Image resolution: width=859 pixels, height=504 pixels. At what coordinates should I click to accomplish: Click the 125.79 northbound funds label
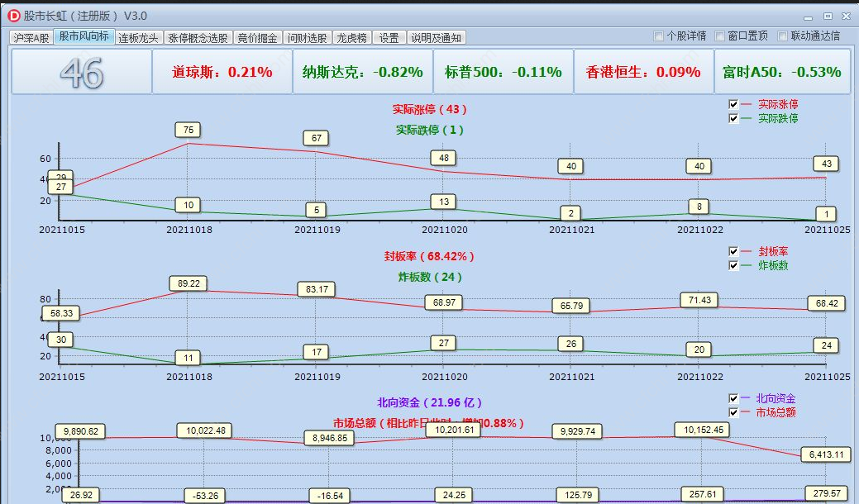click(578, 495)
